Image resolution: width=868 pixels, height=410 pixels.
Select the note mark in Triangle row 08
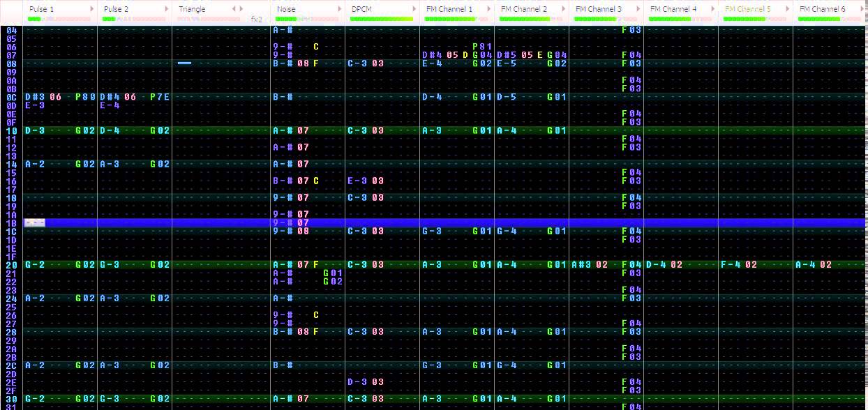pyautogui.click(x=184, y=63)
